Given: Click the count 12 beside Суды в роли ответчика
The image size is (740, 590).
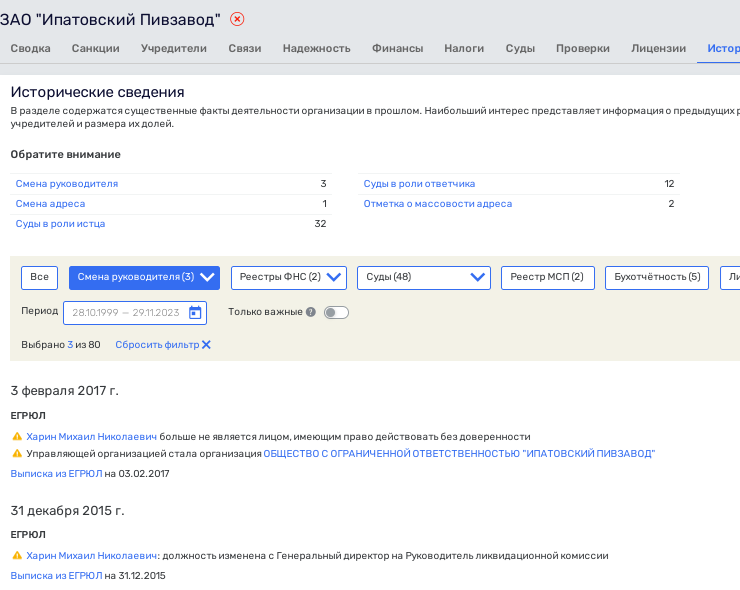Looking at the screenshot, I should tap(669, 184).
